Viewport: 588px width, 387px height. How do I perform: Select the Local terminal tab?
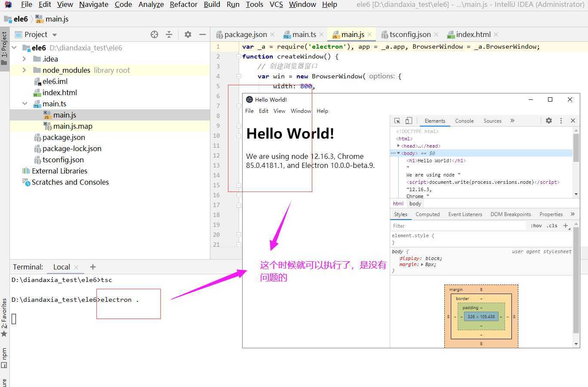62,267
